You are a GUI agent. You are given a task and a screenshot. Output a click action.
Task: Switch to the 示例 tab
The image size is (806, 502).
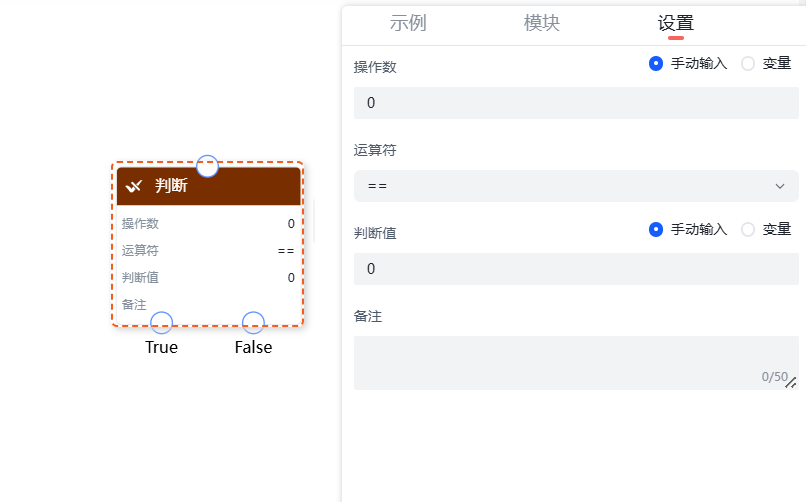coord(408,23)
